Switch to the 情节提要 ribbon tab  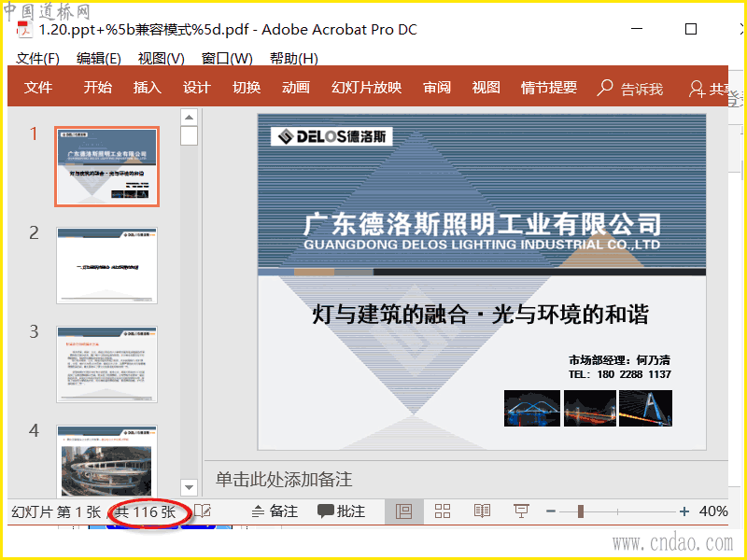tap(549, 88)
